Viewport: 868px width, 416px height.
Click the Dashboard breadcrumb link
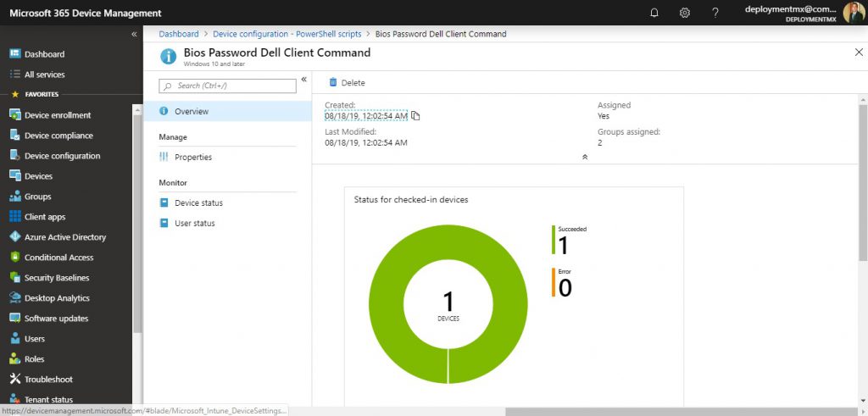click(178, 34)
